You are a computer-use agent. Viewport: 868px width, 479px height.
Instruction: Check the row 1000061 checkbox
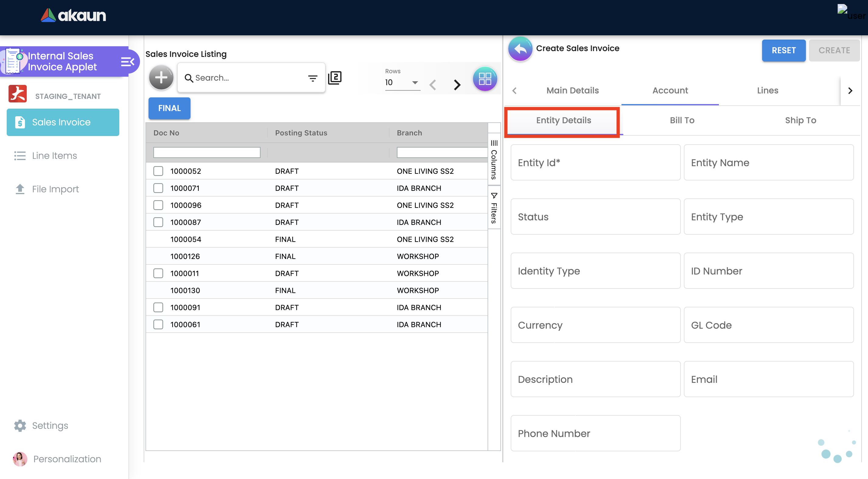point(158,324)
